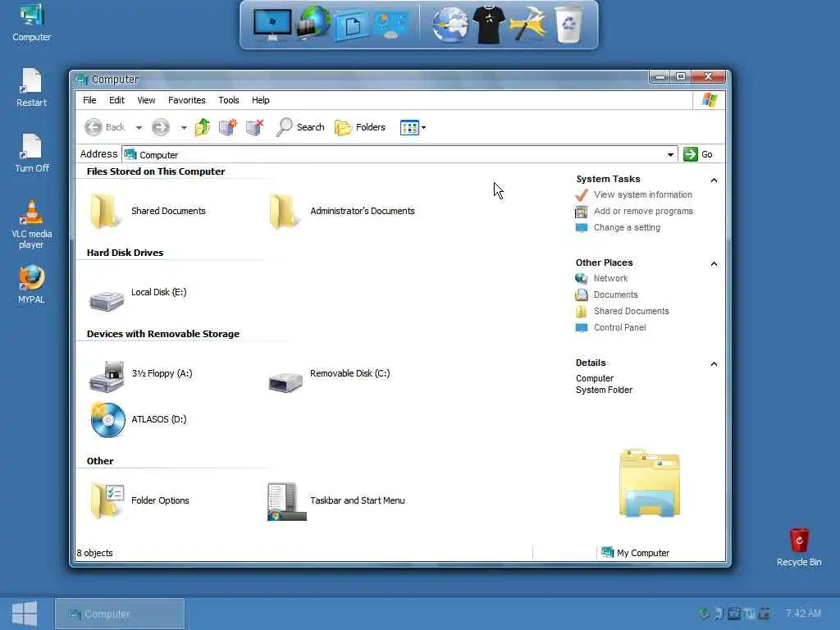Open the black T-shirt themes icon
This screenshot has width=840, height=630.
point(489,25)
